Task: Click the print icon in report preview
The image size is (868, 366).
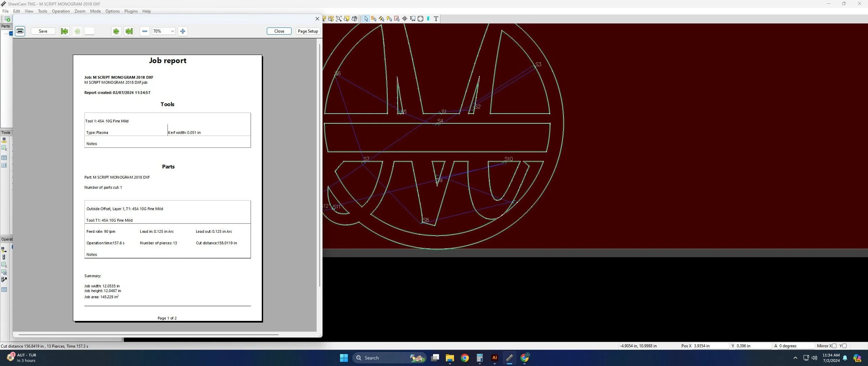Action: pyautogui.click(x=20, y=31)
